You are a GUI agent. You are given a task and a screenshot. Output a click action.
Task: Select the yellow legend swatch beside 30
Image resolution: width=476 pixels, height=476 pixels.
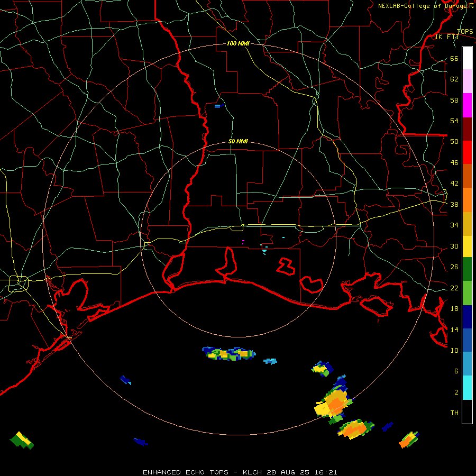467,246
